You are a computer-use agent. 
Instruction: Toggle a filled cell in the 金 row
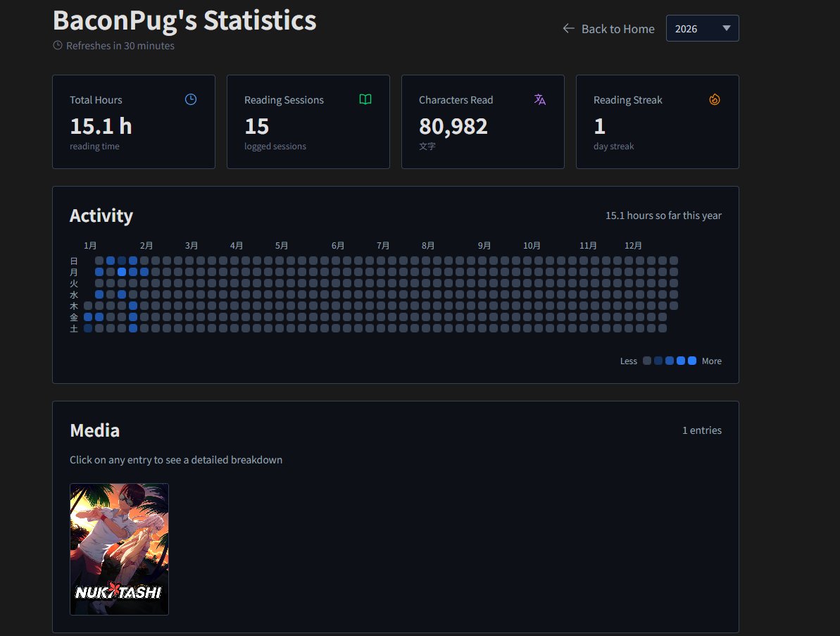coord(87,316)
